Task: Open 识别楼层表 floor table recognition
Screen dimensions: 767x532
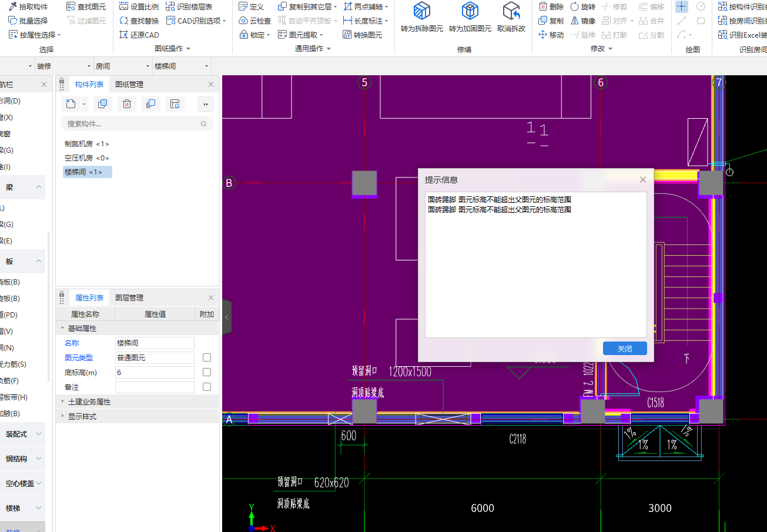Action: pyautogui.click(x=189, y=6)
